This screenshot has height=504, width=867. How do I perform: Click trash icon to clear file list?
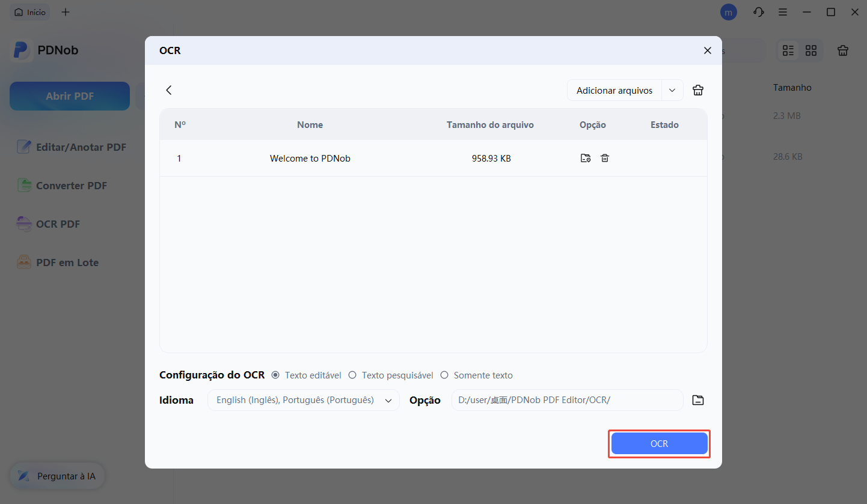point(697,90)
